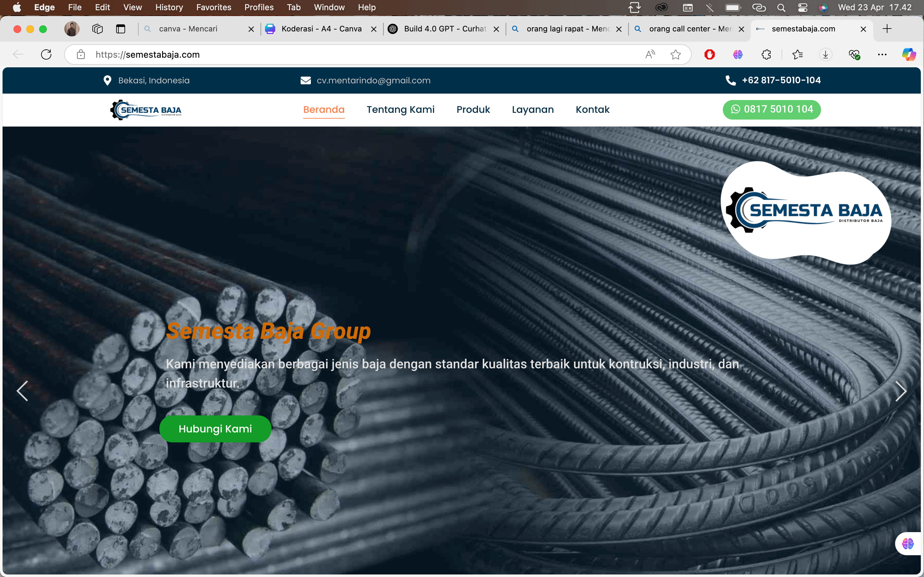Open the Favorites list icon
The height and width of the screenshot is (577, 924).
click(798, 54)
